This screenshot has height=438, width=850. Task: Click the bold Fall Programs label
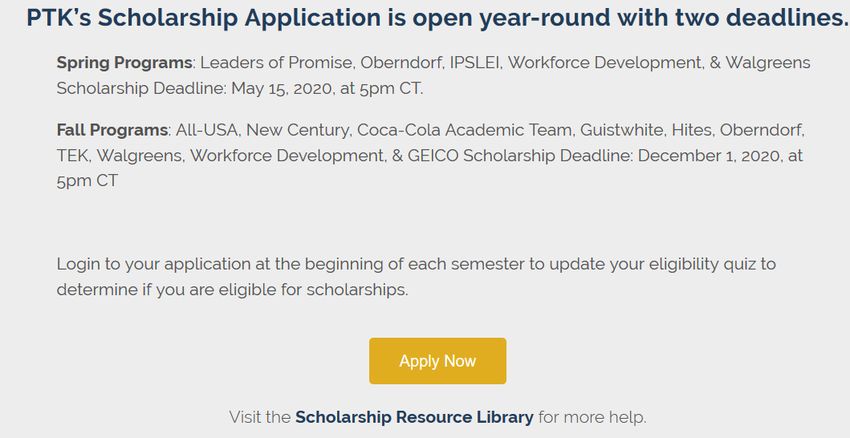(112, 130)
